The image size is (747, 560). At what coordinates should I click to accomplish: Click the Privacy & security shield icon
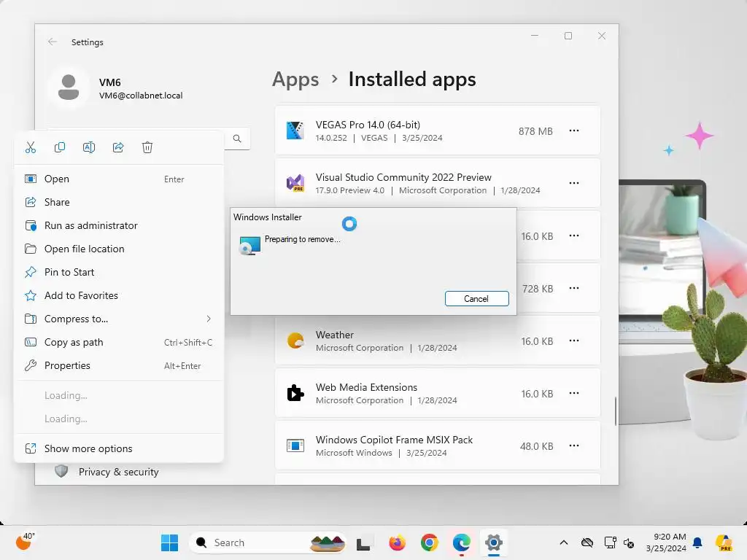61,472
